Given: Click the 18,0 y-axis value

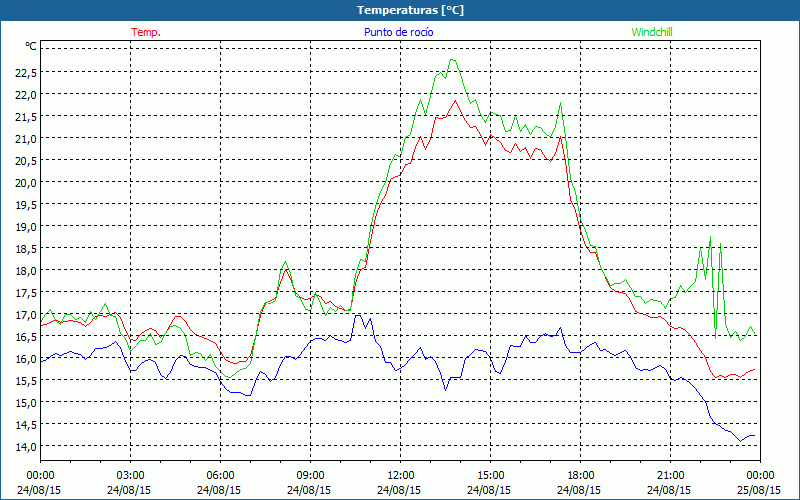Looking at the screenshot, I should pyautogui.click(x=26, y=270).
